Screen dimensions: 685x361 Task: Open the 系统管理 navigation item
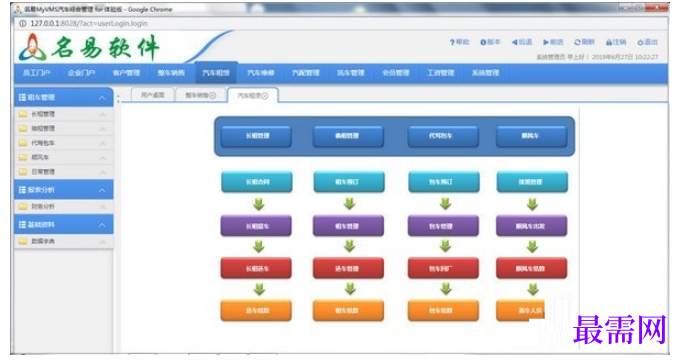(485, 73)
